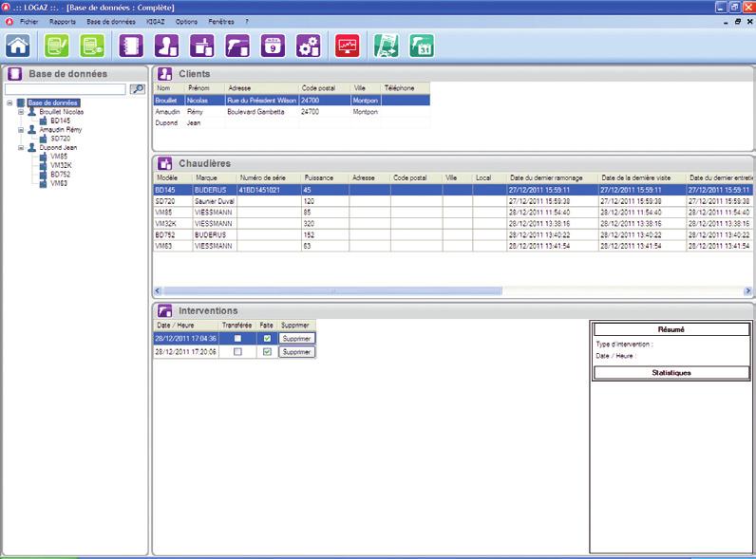Image resolution: width=756 pixels, height=559 pixels.
Task: Select the VM85 cell in Chaudières table
Action: 173,213
